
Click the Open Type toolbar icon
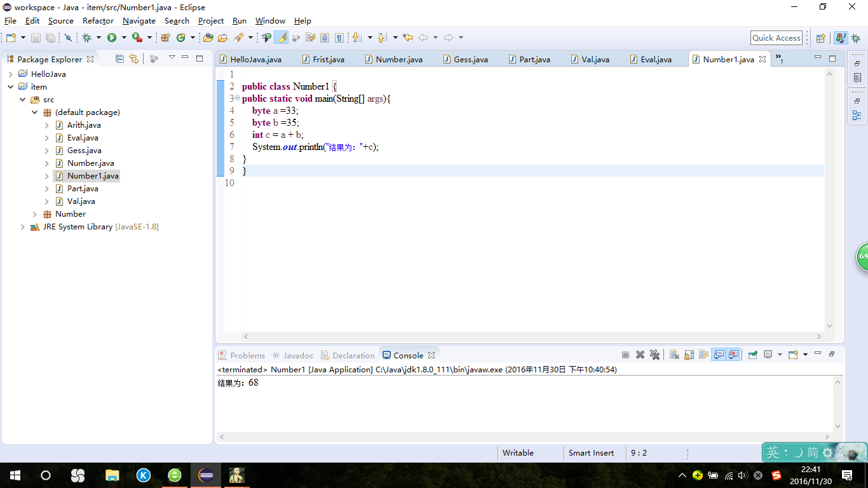208,37
